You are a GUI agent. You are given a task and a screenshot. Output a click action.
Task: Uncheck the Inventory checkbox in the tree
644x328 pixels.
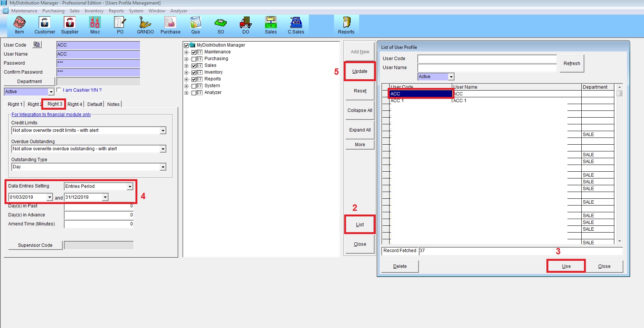[x=194, y=73]
